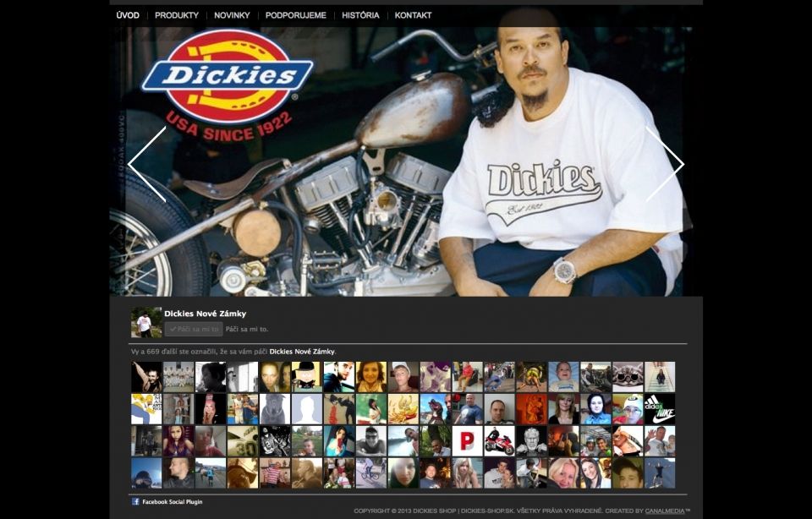Open the South Park character profile picture
The height and width of the screenshot is (519, 812).
[x=306, y=377]
